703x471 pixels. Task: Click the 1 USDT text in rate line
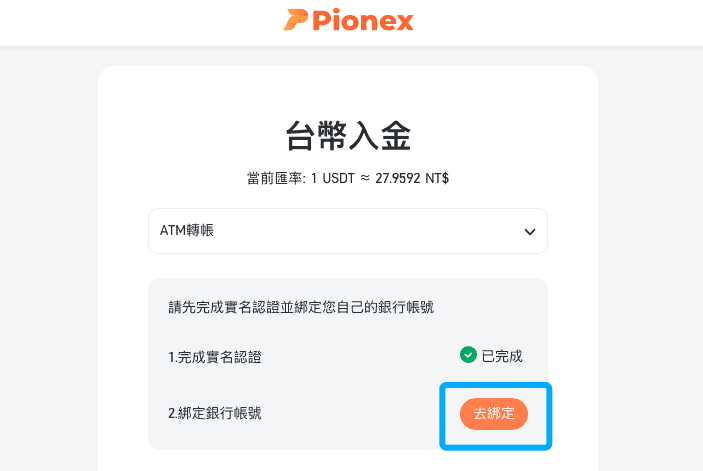coord(333,178)
